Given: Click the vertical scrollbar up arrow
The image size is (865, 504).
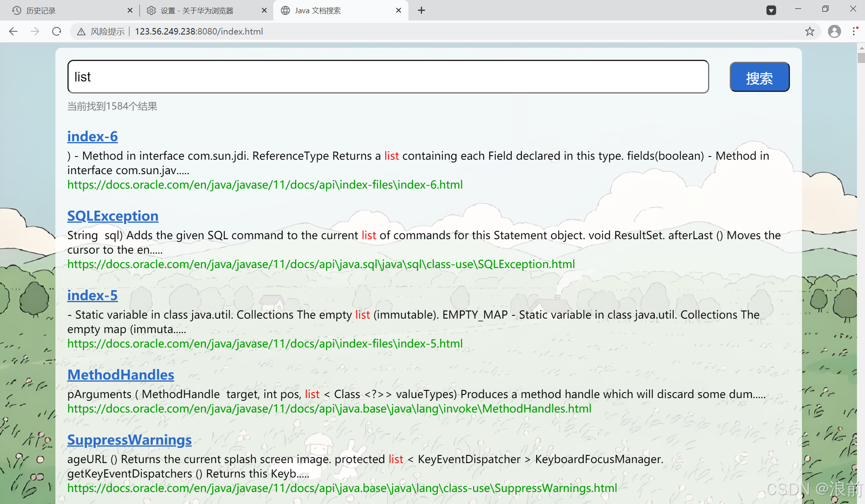Looking at the screenshot, I should [x=861, y=48].
